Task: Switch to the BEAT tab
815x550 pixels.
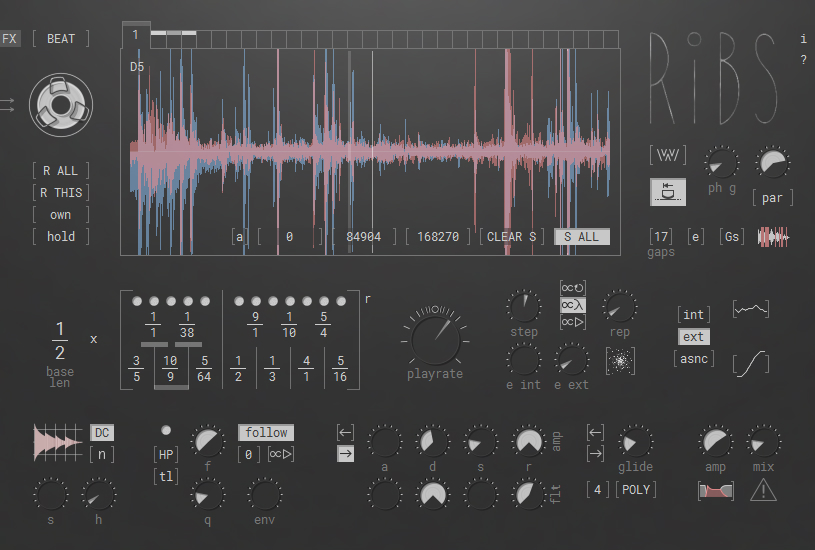Action: pos(61,39)
